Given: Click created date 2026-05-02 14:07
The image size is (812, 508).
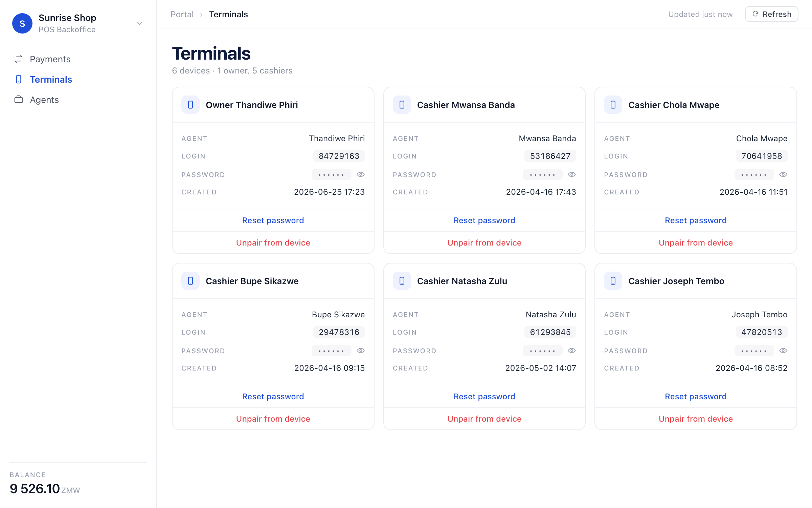Looking at the screenshot, I should [x=541, y=368].
